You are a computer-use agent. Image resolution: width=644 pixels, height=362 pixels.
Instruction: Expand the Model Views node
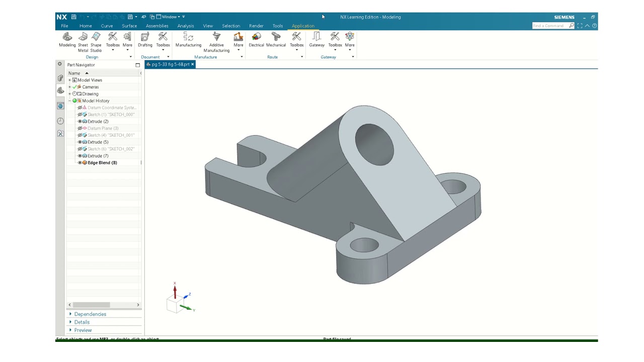coord(69,80)
